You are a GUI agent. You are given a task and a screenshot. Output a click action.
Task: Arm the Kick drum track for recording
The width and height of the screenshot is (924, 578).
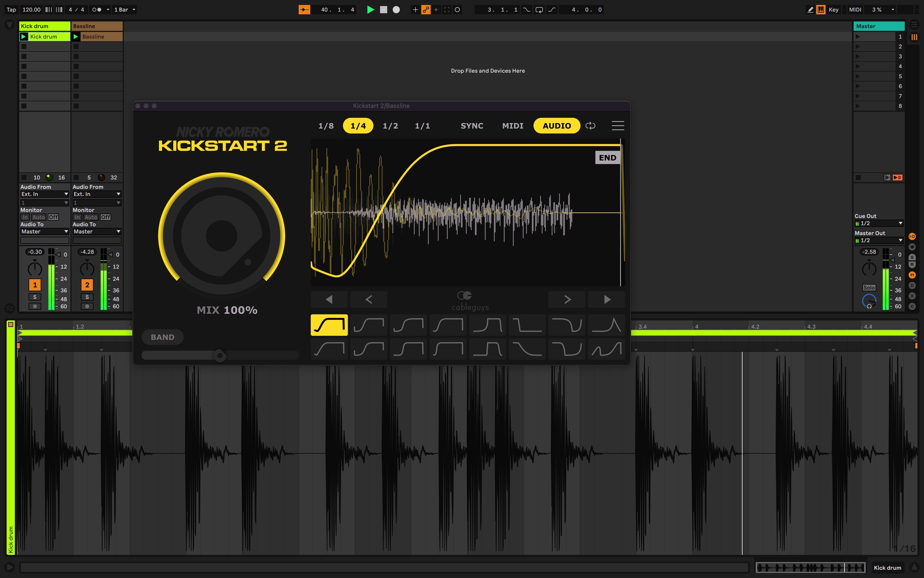(35, 306)
